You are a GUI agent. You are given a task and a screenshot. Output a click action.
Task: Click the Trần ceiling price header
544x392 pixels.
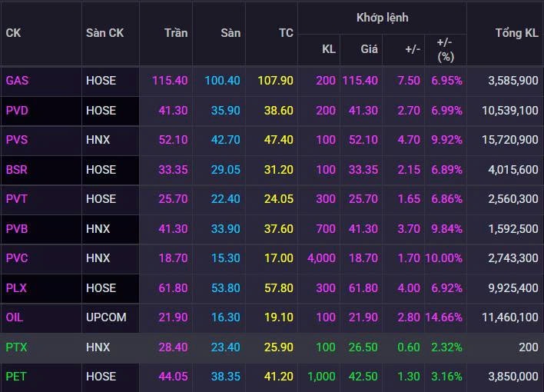click(176, 33)
